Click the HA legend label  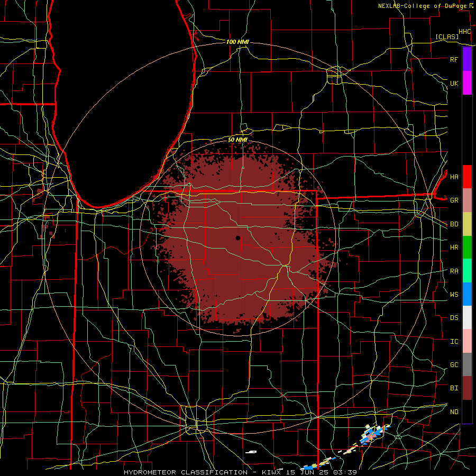point(454,177)
